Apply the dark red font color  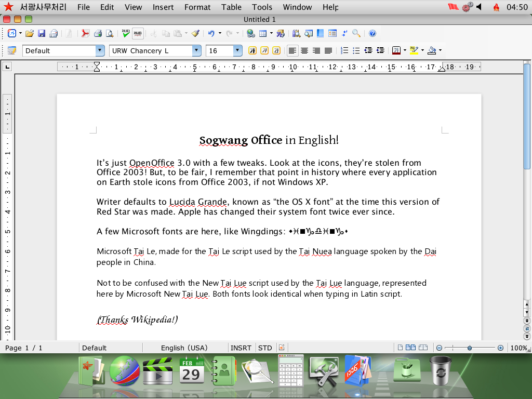396,50
